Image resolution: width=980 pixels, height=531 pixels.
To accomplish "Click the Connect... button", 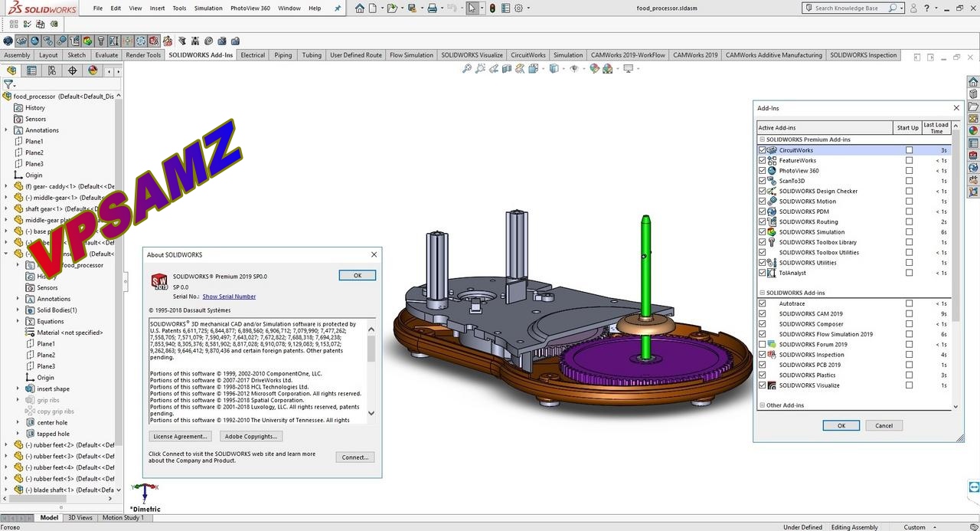I will (x=355, y=457).
